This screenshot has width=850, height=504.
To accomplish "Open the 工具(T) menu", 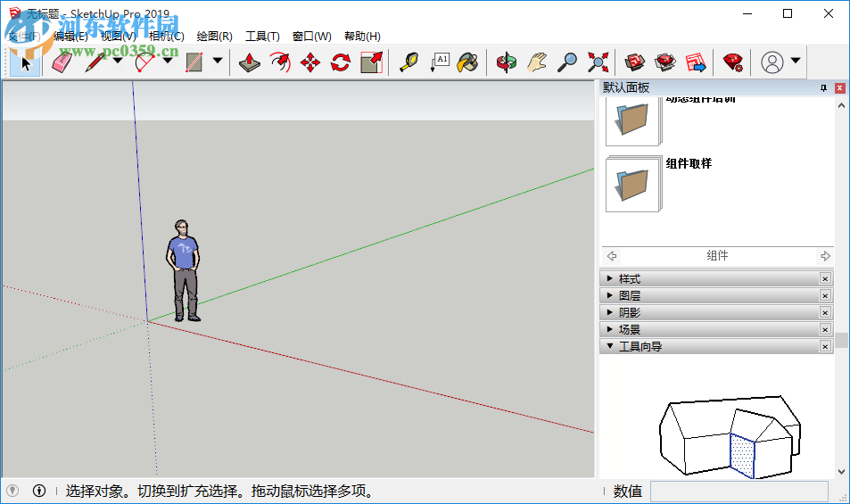I will [262, 37].
